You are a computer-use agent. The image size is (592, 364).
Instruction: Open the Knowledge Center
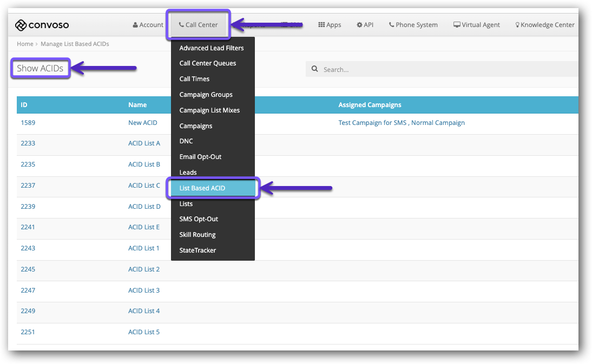click(544, 25)
